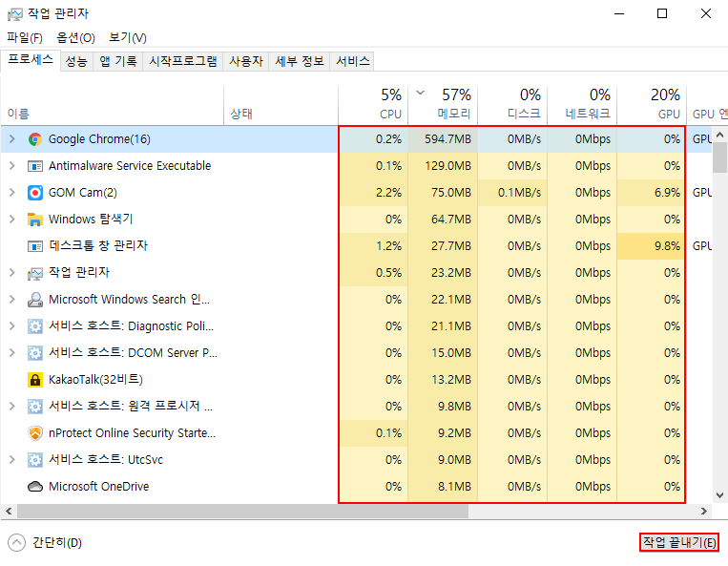
Task: Click the GOM Cam process icon
Action: point(34,192)
